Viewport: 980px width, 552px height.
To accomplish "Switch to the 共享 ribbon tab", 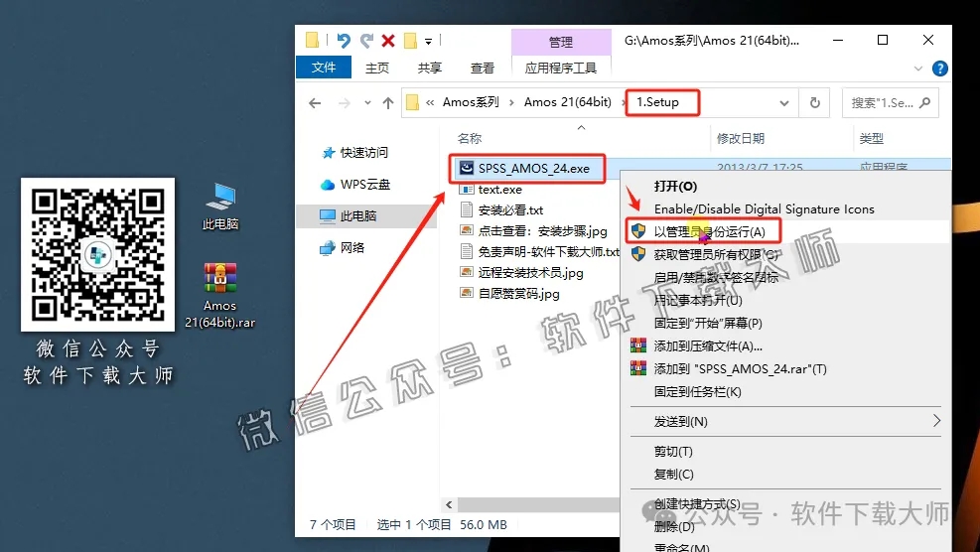I will tap(429, 69).
